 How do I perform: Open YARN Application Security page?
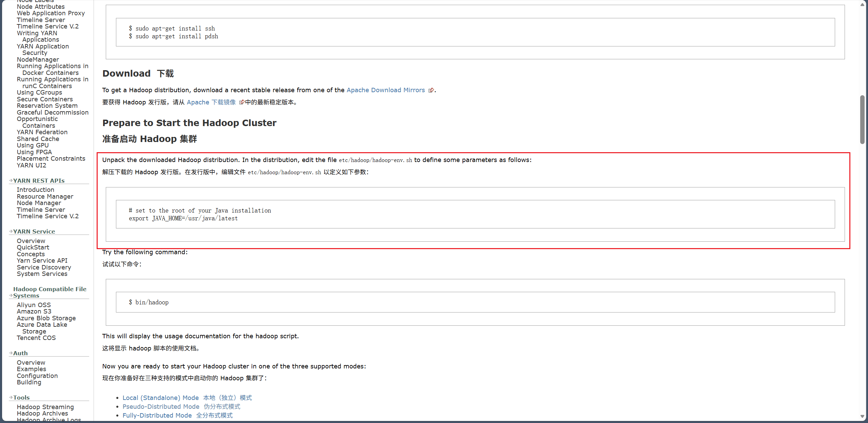43,49
